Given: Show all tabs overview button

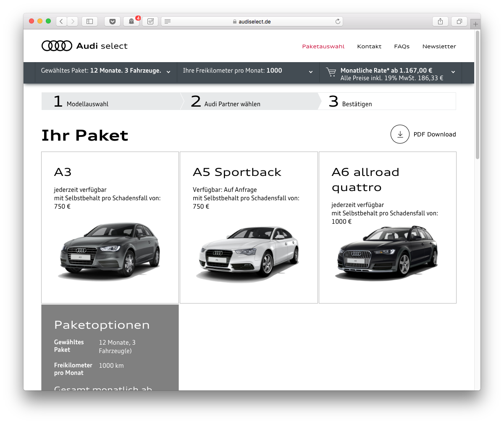Looking at the screenshot, I should coord(459,21).
